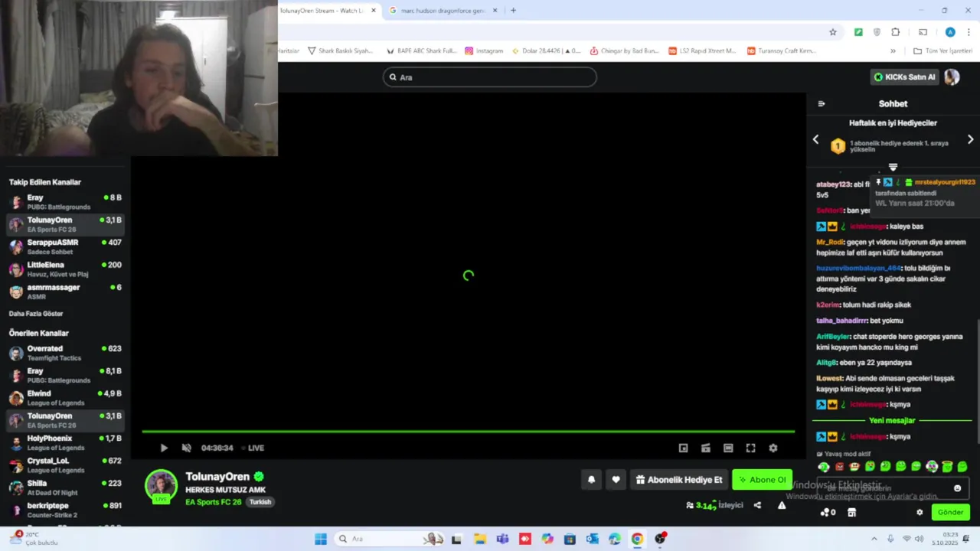Click Abonelik Hediye Et button
Image resolution: width=980 pixels, height=551 pixels.
pos(679,480)
